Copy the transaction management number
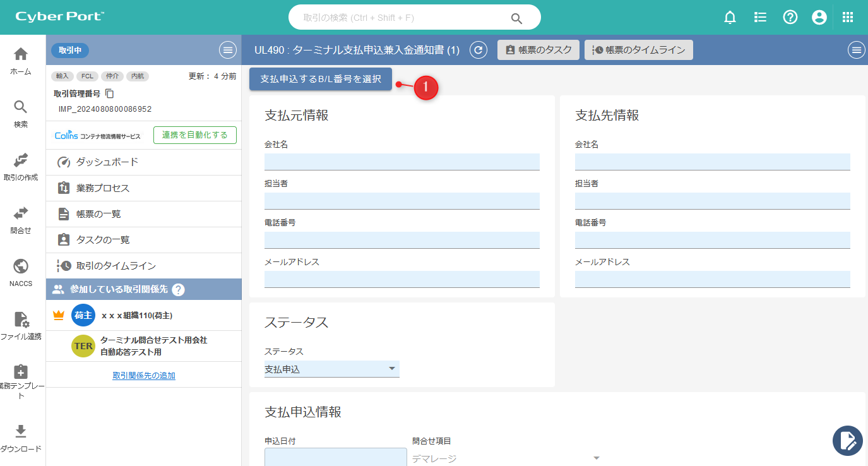Viewport: 868px width, 466px height. (109, 93)
